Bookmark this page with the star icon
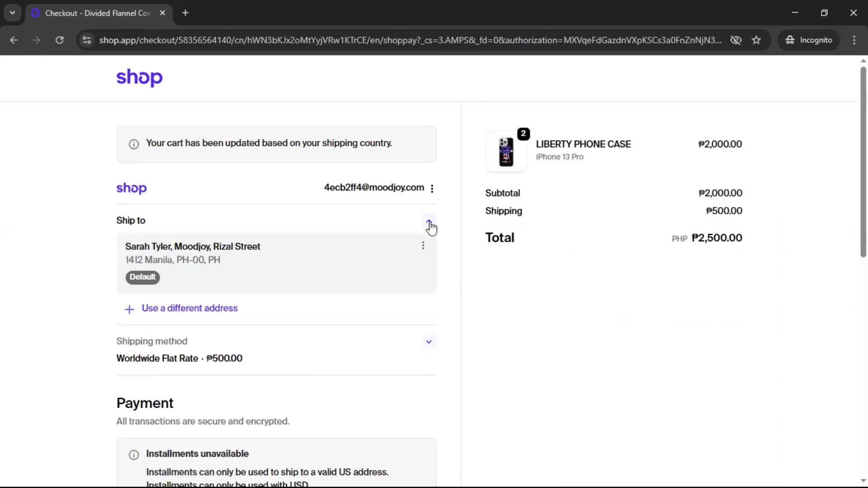 756,40
